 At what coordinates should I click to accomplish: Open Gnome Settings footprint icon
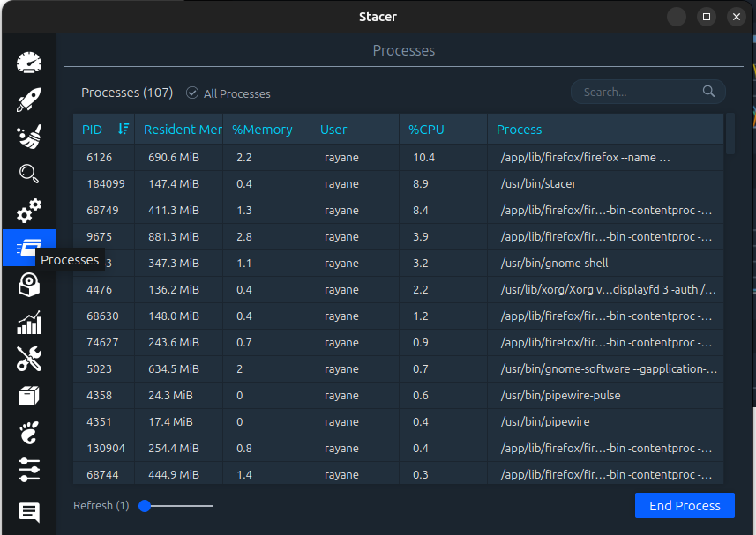29,433
